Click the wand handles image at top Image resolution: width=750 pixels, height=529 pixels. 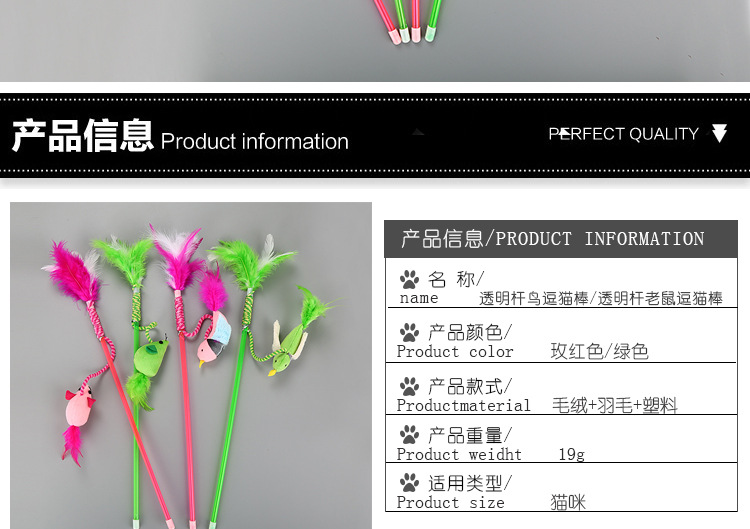coord(375,41)
